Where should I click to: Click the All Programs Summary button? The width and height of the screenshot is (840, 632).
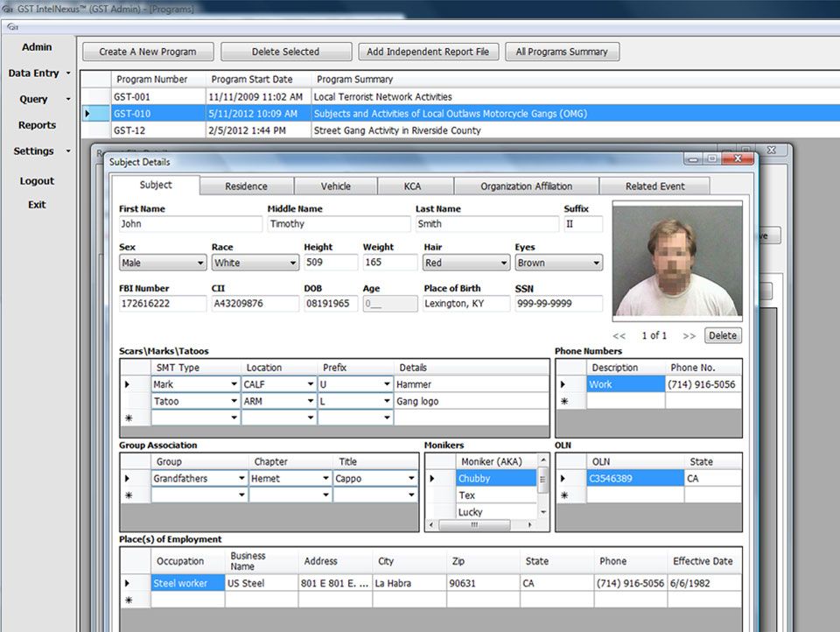click(563, 52)
